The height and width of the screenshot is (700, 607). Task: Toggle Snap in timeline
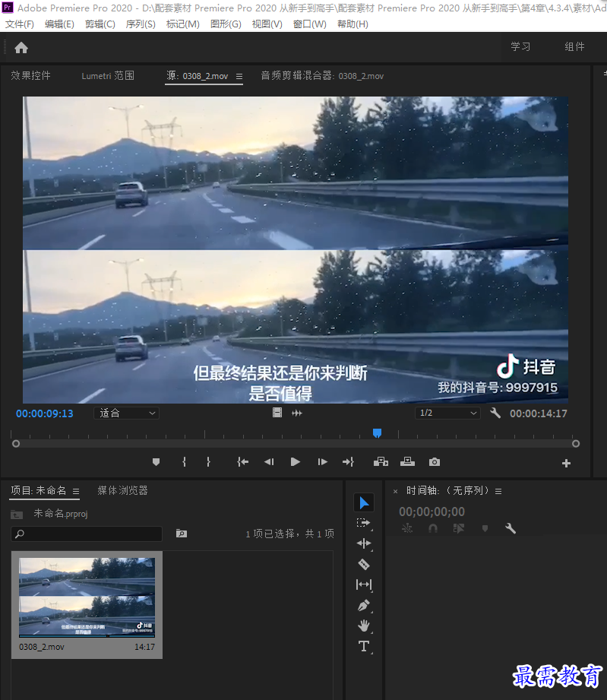[432, 528]
